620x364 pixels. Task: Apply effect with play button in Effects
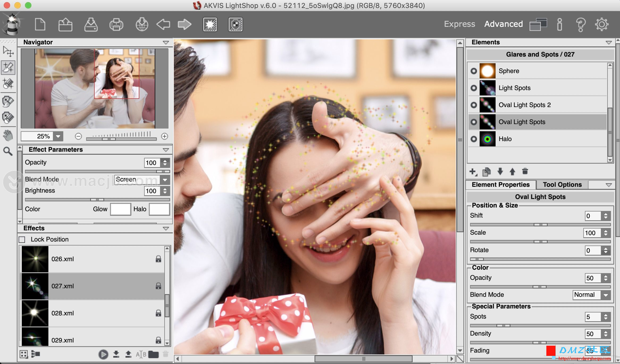(103, 354)
